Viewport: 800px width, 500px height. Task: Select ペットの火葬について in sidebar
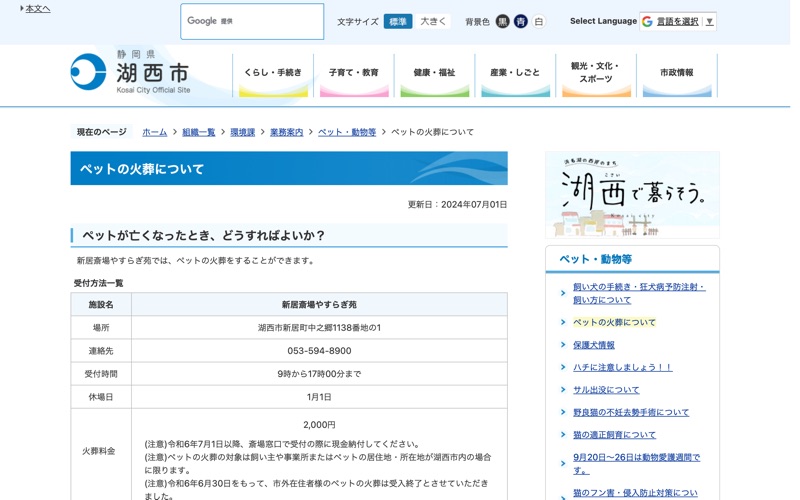click(x=614, y=322)
